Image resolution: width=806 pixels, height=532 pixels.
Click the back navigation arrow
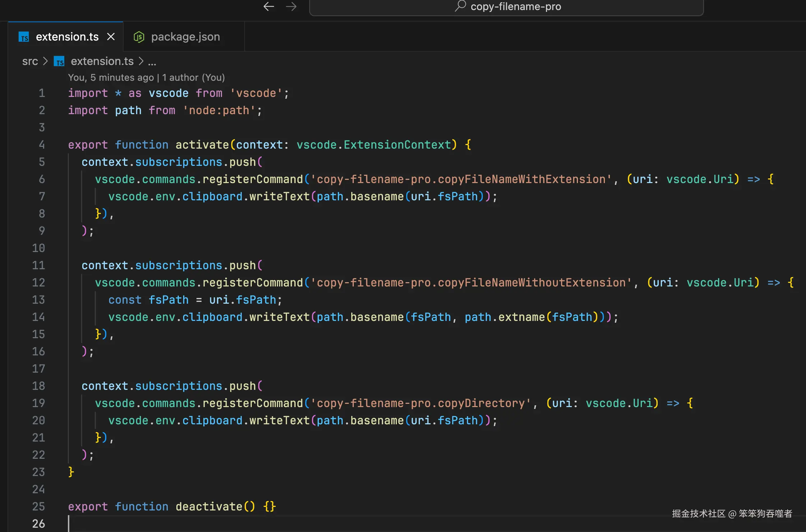tap(269, 6)
